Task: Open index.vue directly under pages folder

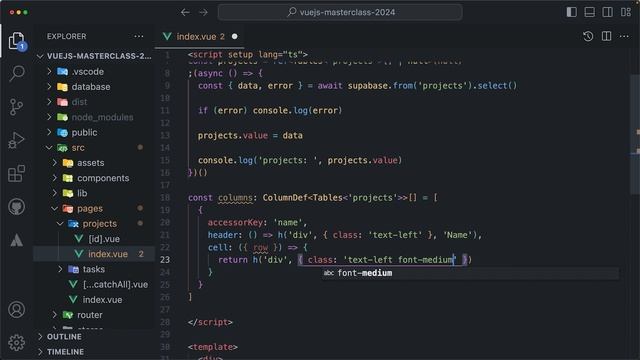Action: click(x=94, y=300)
